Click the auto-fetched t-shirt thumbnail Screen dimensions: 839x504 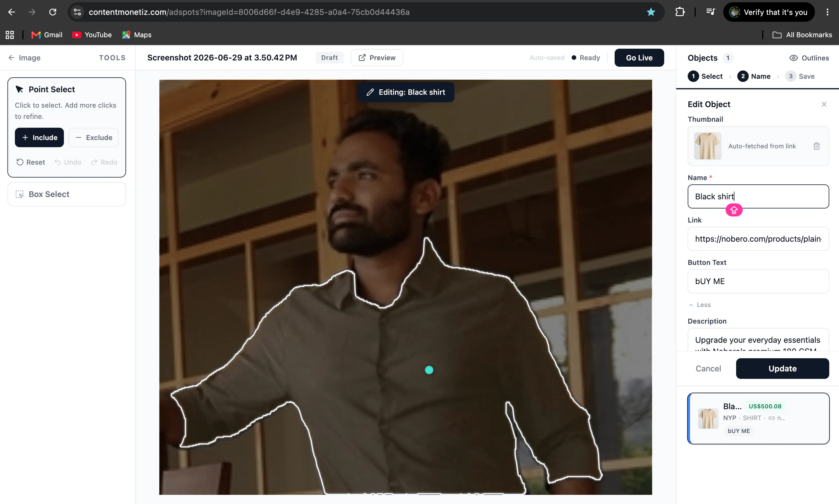pos(707,146)
